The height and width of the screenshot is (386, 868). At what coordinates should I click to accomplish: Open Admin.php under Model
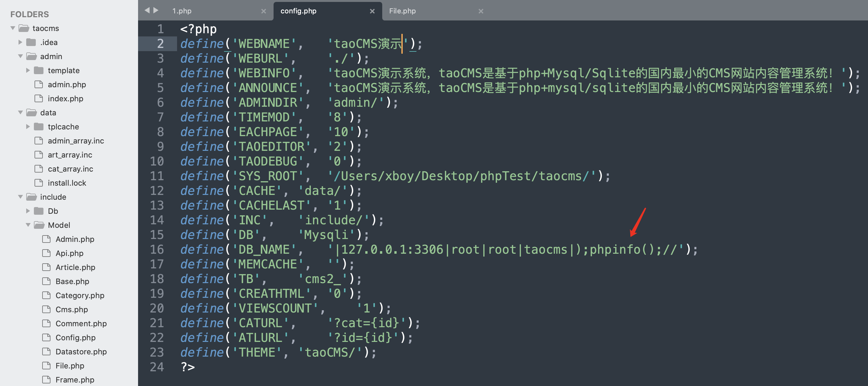(75, 239)
